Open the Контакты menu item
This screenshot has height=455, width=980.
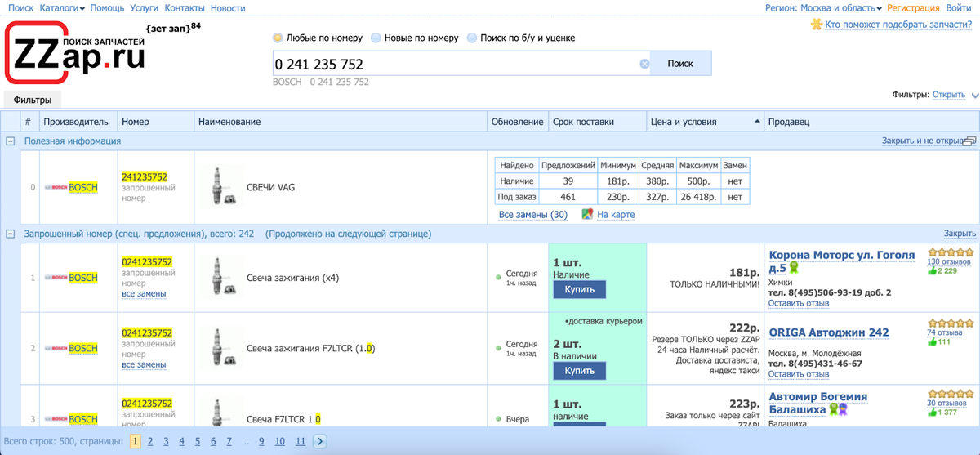(185, 7)
